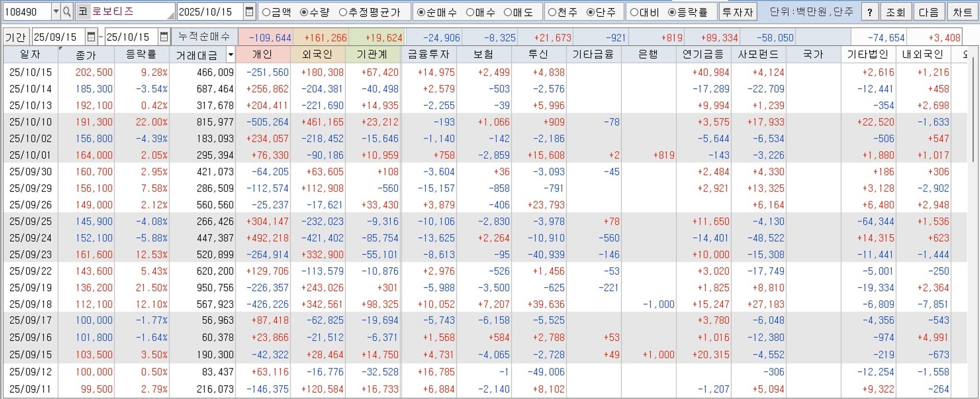Expand the stock code 108490 dropdown
Screen dimensions: 980x399
(56, 12)
